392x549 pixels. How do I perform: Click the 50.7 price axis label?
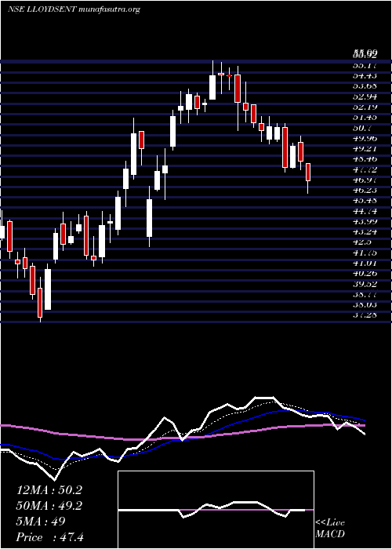[362, 128]
